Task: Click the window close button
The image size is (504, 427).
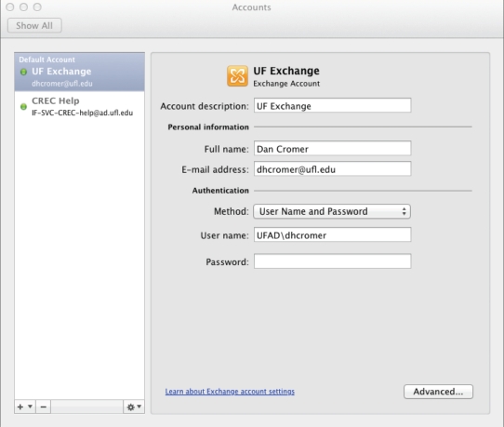Action: coord(10,7)
